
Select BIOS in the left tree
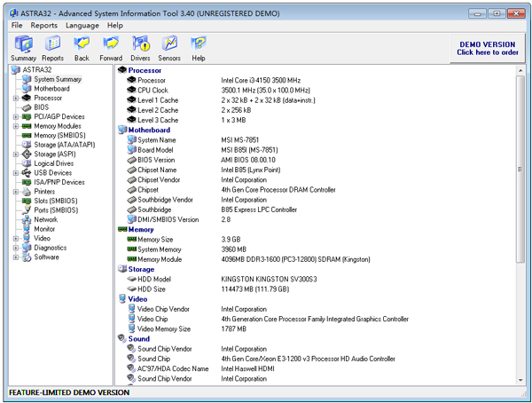coord(42,107)
